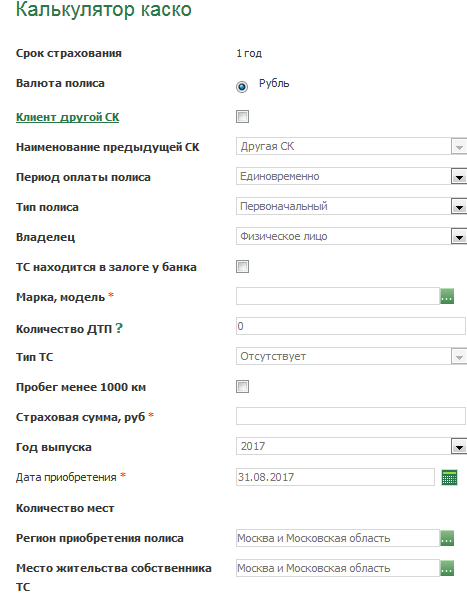Open calendar icon for Дата приобретения
This screenshot has width=467, height=597.
449,477
